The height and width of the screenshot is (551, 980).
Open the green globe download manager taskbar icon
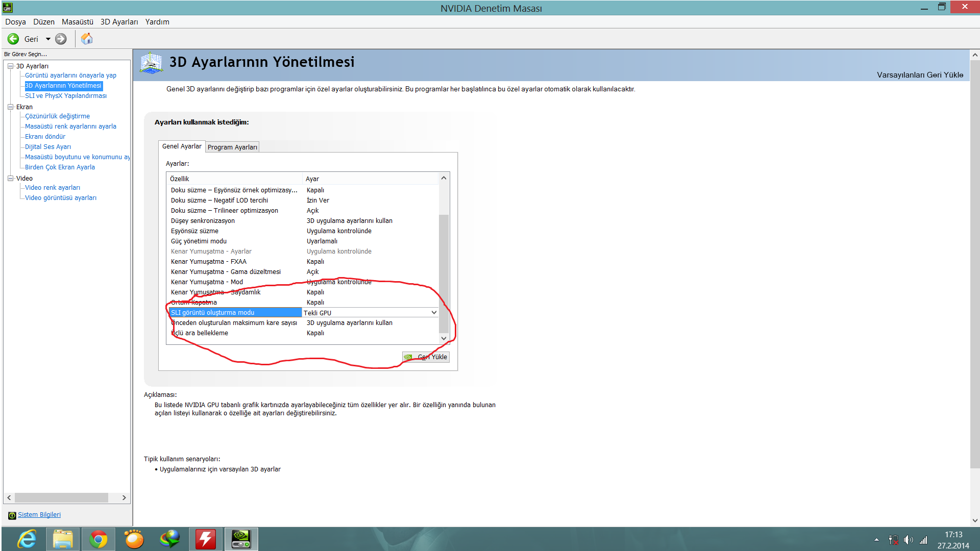(x=170, y=539)
